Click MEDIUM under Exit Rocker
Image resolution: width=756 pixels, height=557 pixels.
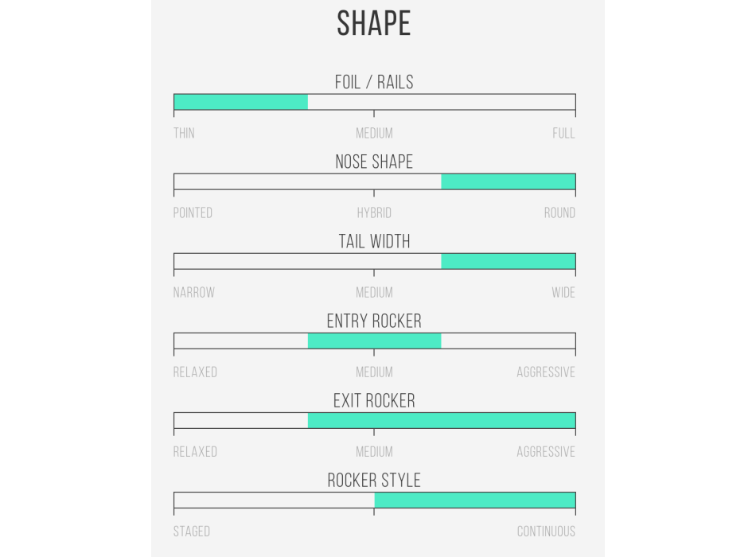[x=374, y=451]
